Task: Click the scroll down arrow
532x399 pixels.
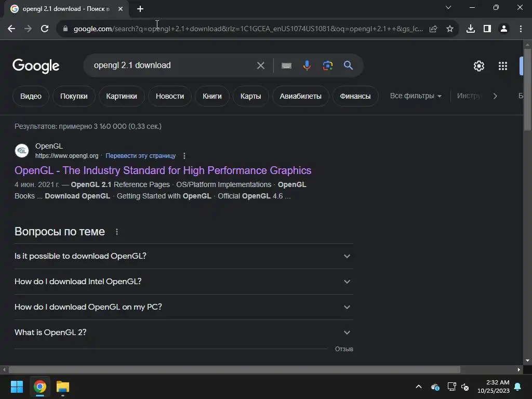Action: click(x=527, y=361)
